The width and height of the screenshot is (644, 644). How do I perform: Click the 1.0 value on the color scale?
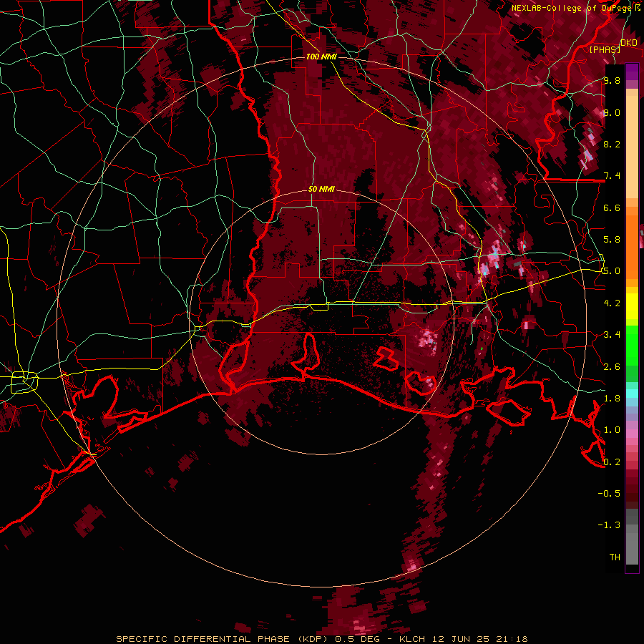[x=612, y=430]
